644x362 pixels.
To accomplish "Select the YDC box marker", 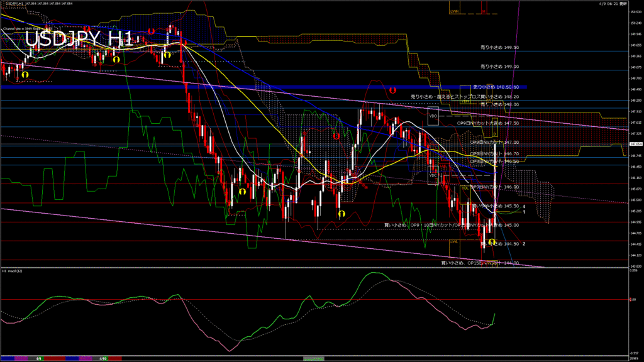I will click(x=433, y=175).
